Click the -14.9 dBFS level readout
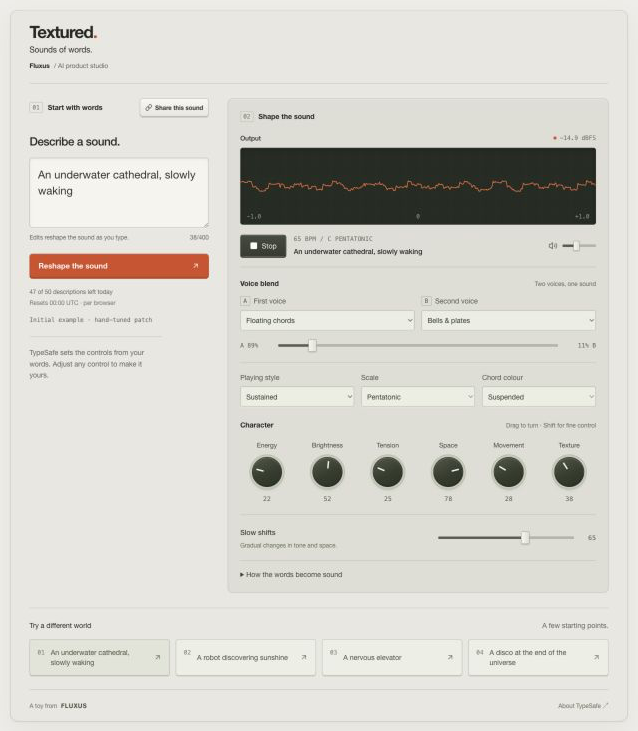 [x=574, y=138]
